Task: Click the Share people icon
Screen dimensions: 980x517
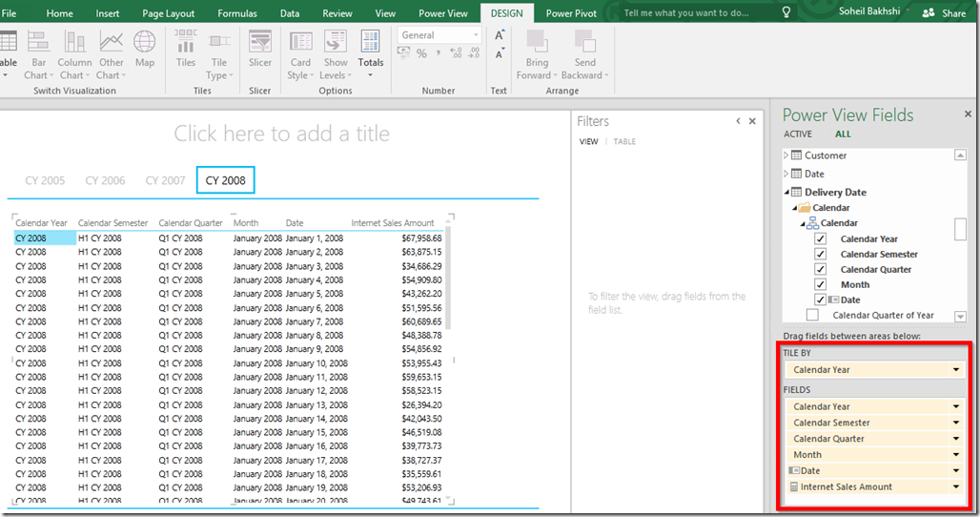Action: (929, 12)
